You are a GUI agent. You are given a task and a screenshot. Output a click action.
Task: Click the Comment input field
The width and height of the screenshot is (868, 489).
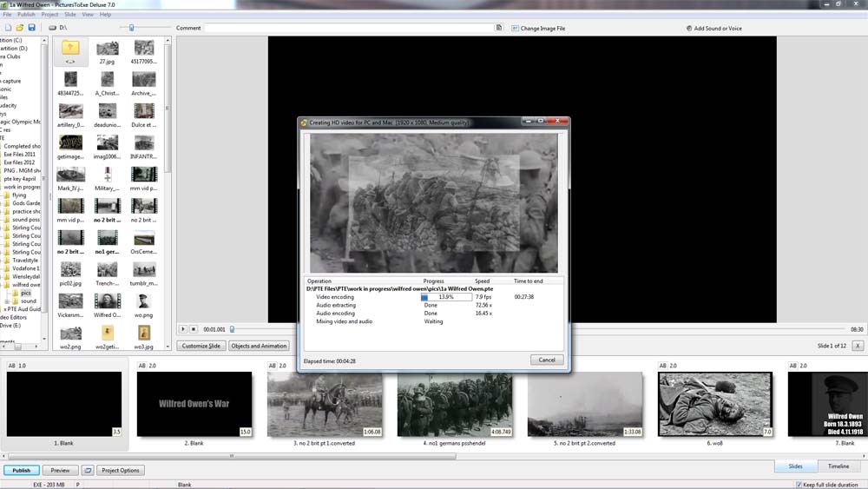[349, 28]
